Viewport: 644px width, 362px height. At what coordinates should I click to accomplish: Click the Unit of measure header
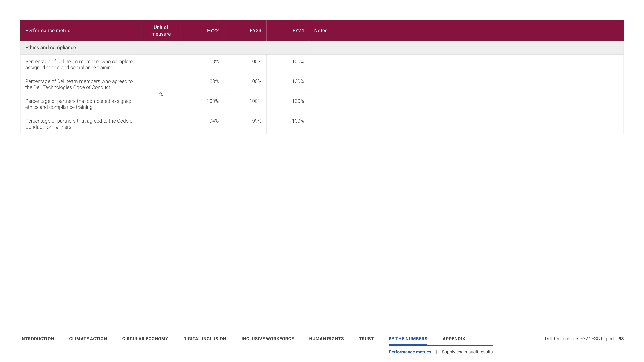pos(161,31)
